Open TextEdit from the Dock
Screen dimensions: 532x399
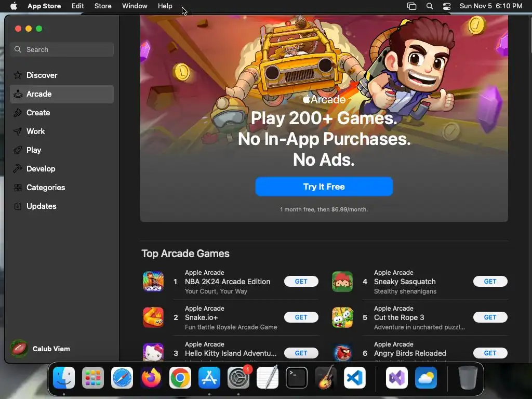pos(268,378)
